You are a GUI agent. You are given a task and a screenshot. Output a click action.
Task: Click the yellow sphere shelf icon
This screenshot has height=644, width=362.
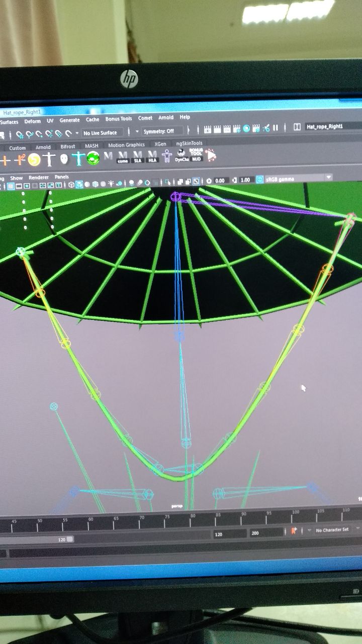pyautogui.click(x=34, y=160)
